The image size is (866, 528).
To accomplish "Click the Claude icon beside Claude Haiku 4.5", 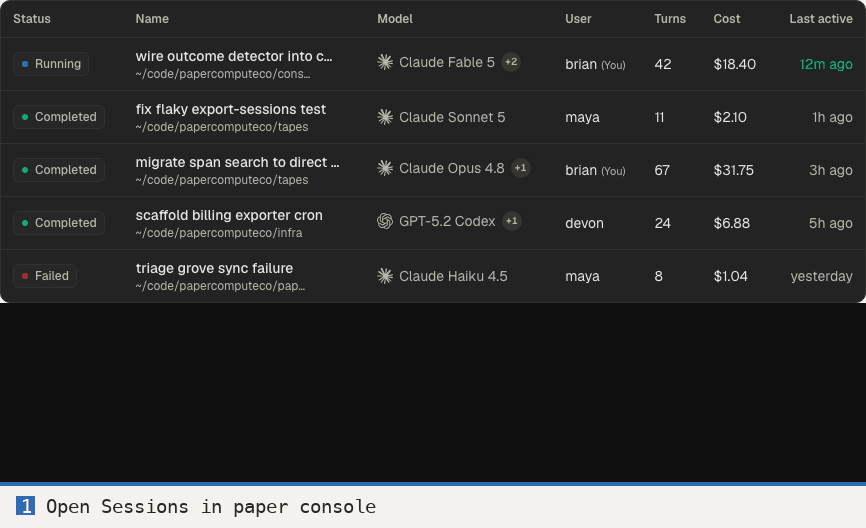I will 385,276.
